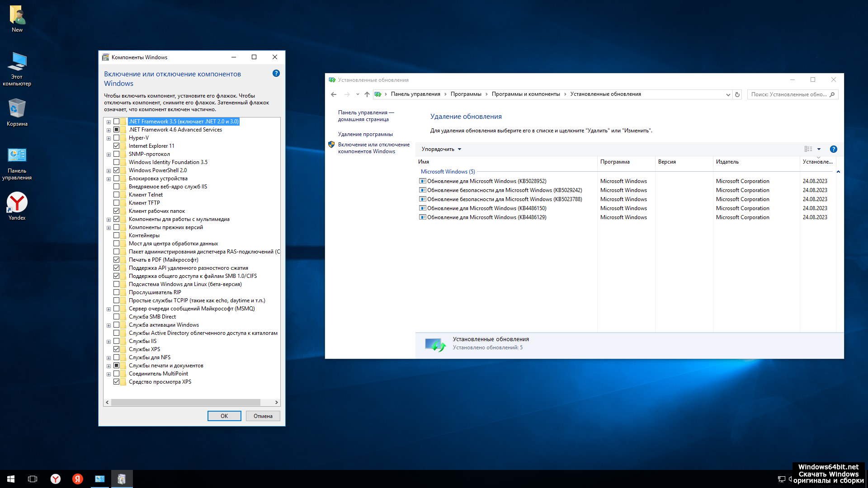
Task: Enable the Telnet client checkbox
Action: point(117,195)
